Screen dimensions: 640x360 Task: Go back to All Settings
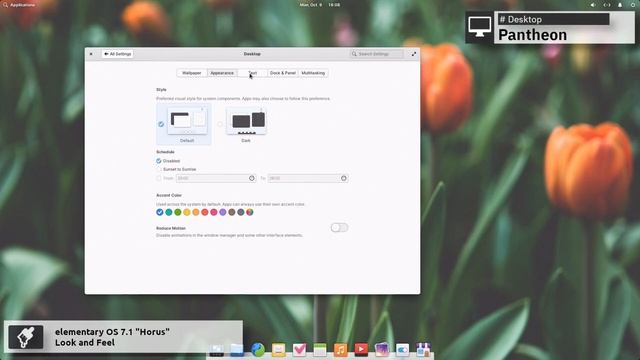point(118,54)
